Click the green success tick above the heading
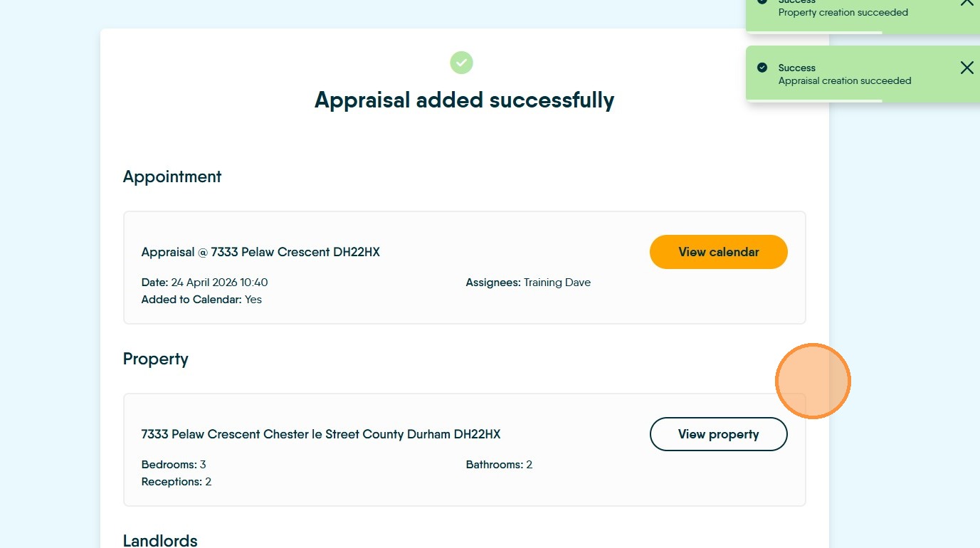 point(461,63)
